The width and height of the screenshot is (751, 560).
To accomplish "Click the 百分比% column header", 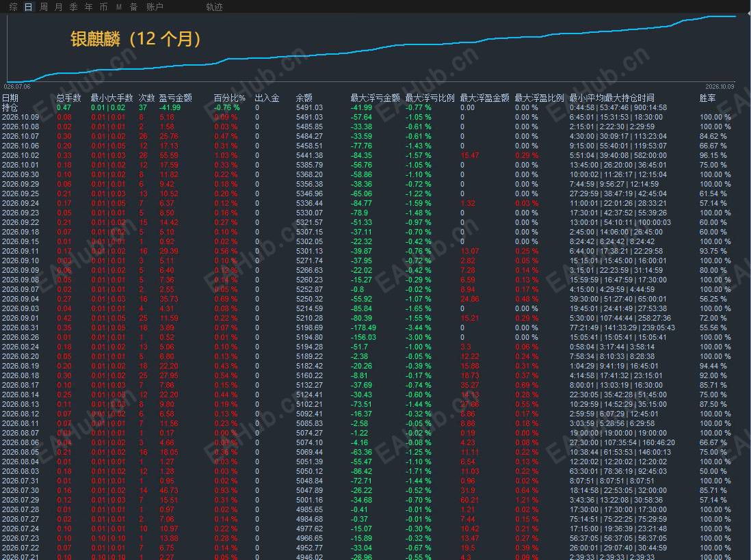I will point(229,98).
